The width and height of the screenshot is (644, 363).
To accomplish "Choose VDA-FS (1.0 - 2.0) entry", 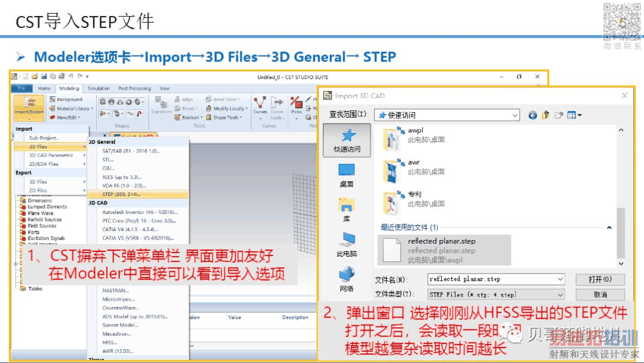I will [x=123, y=186].
